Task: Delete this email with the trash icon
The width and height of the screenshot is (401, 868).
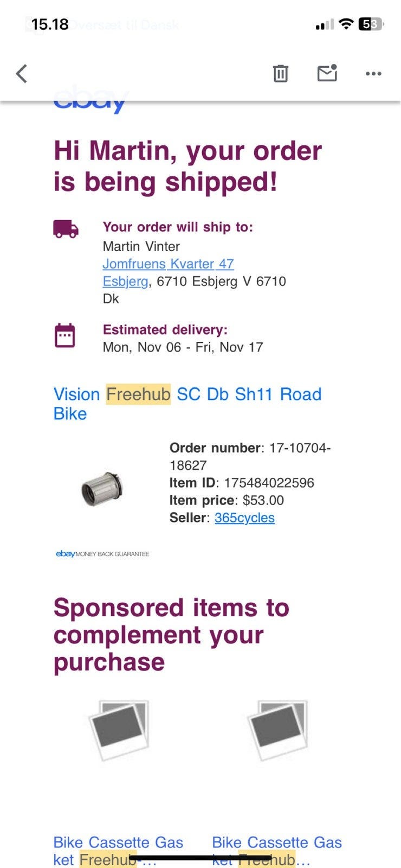Action: pos(280,73)
